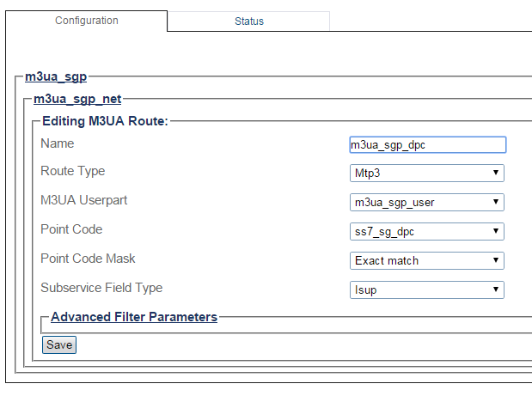Open the m3ua_sgp breadcrumb link
Viewport: 532px width, 396px height.
[x=56, y=76]
